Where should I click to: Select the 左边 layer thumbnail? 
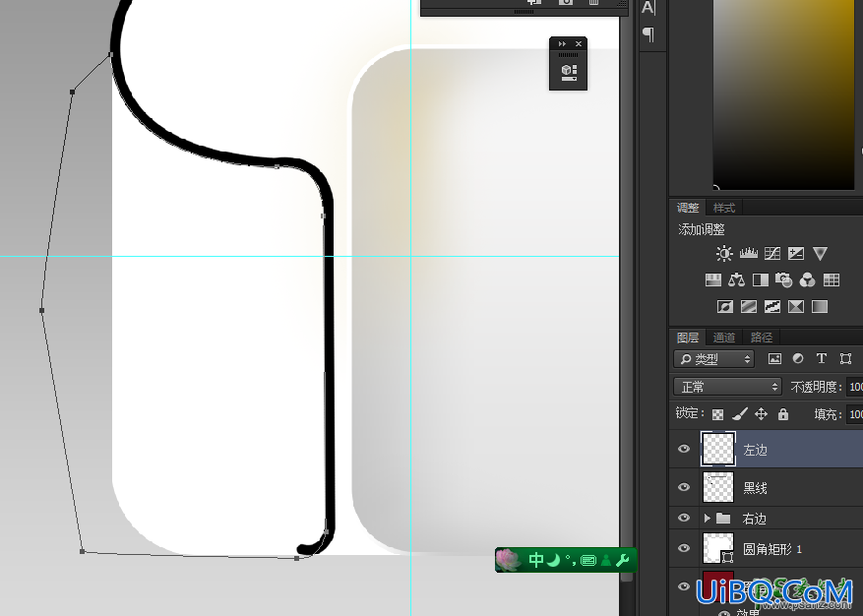coord(718,449)
